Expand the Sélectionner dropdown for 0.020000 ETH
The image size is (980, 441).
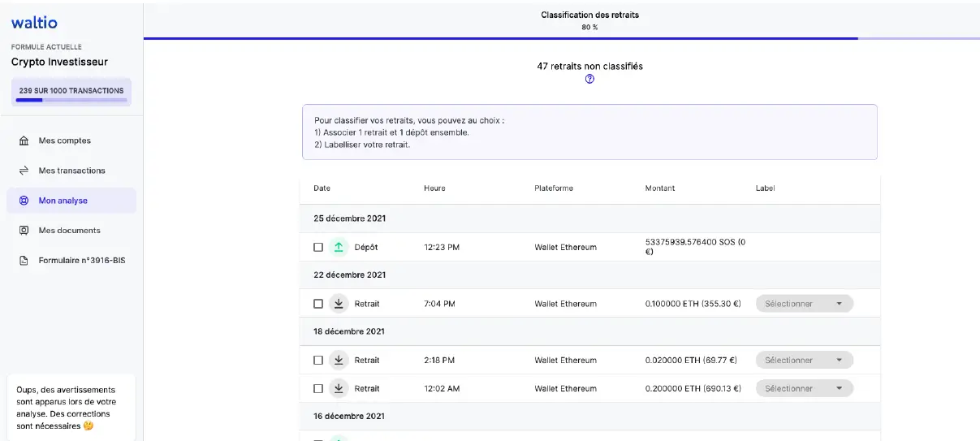click(x=804, y=360)
